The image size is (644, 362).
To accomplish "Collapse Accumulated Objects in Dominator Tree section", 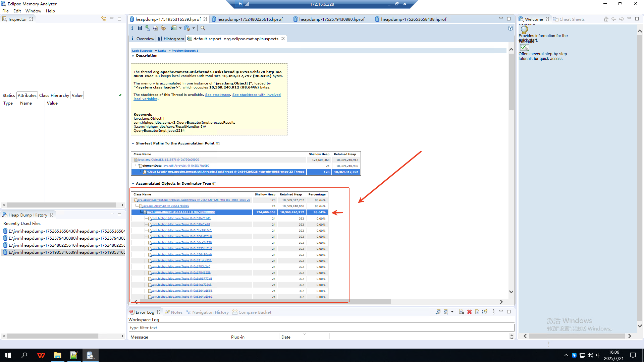I will click(133, 184).
